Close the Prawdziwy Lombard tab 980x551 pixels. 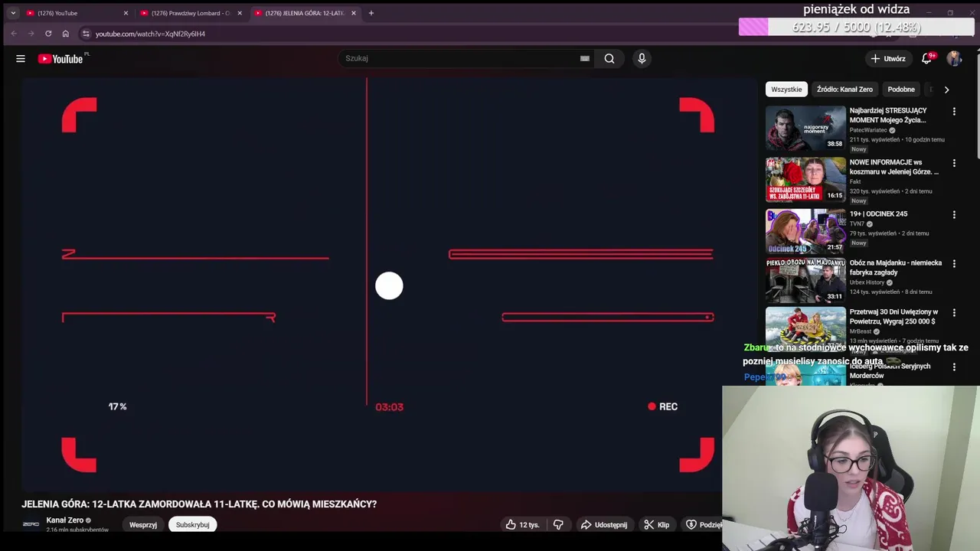[240, 13]
